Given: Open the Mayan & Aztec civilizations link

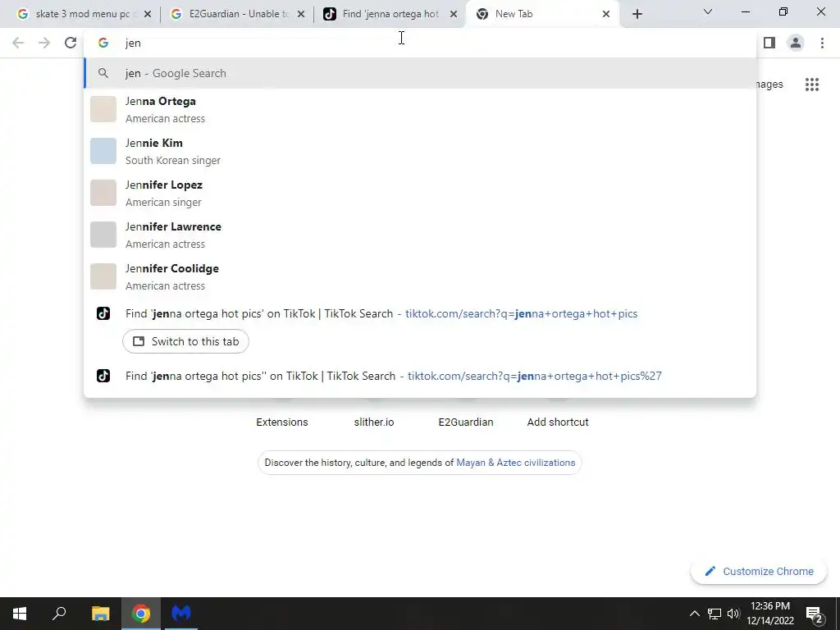Looking at the screenshot, I should click(x=515, y=463).
